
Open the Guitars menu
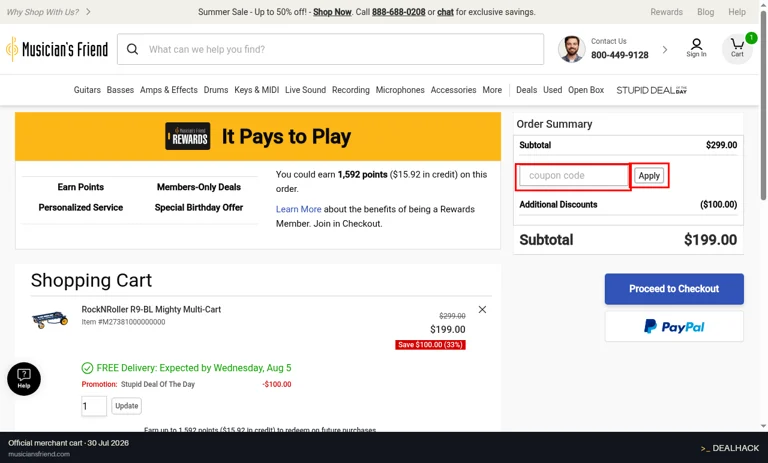[87, 90]
